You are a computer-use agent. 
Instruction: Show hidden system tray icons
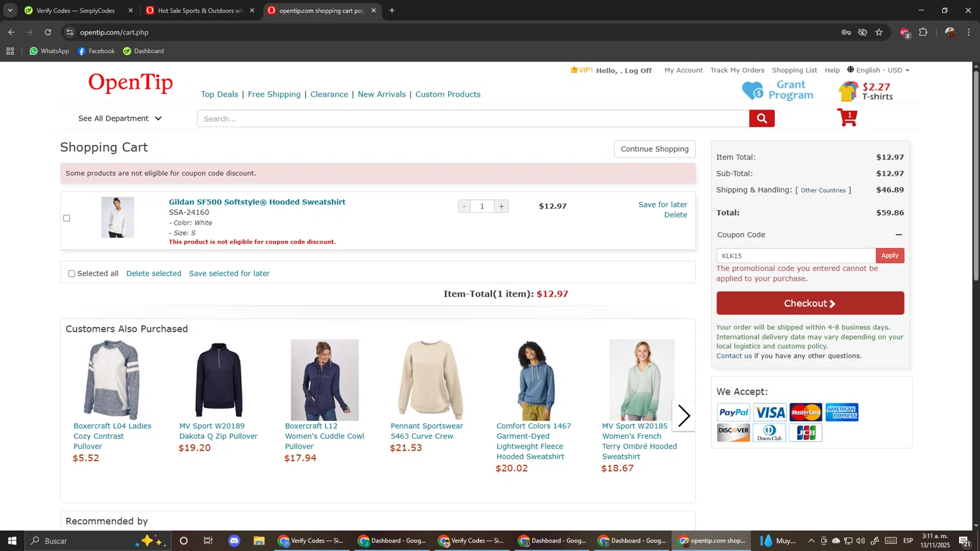coord(811,541)
